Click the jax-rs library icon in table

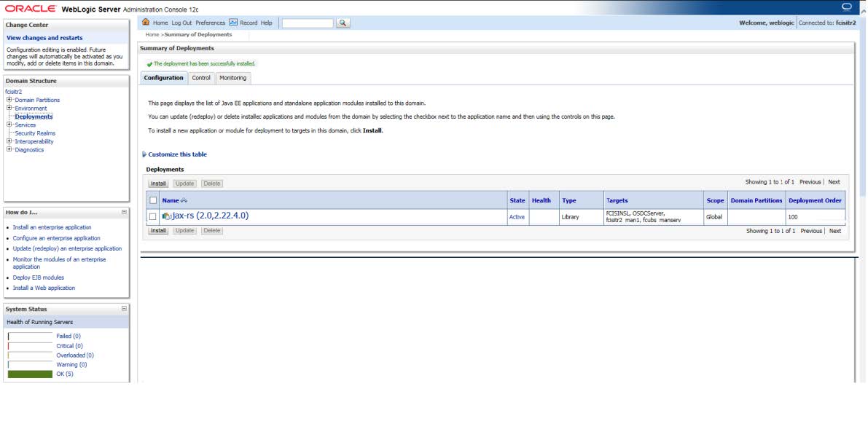[x=167, y=216]
